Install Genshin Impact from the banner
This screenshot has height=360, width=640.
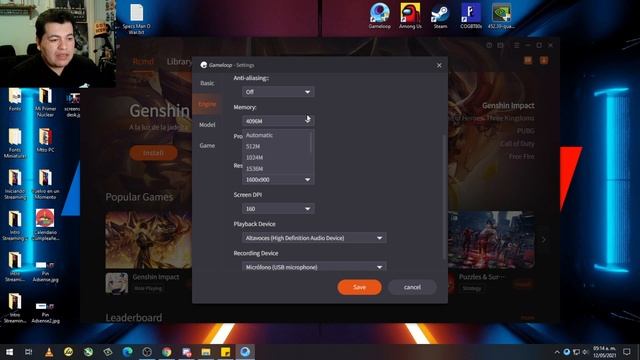(x=153, y=153)
